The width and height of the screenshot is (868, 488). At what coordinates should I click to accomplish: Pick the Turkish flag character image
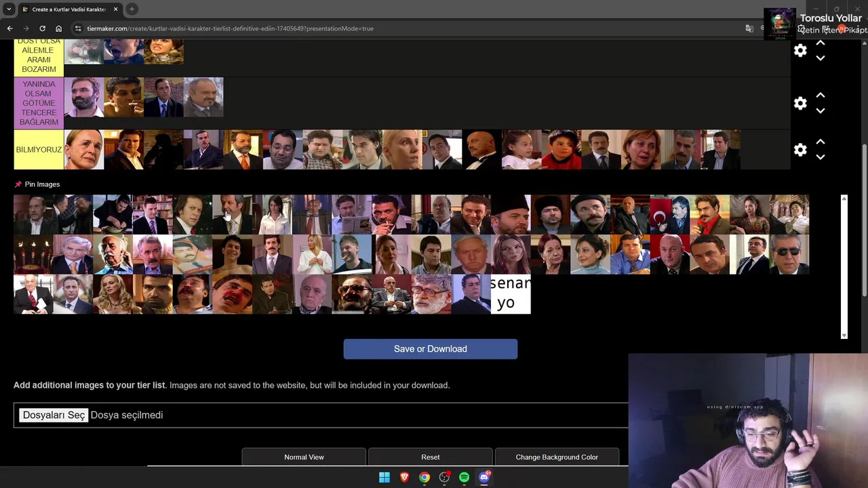[669, 215]
